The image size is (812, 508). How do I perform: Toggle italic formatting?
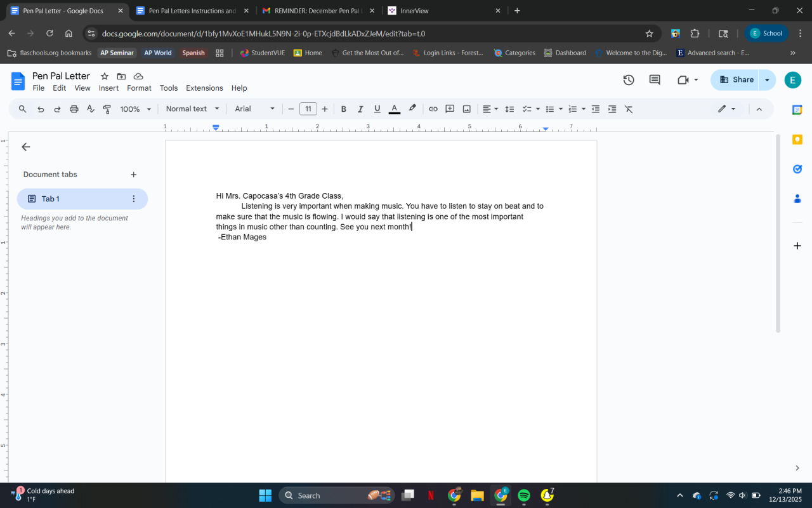(360, 109)
